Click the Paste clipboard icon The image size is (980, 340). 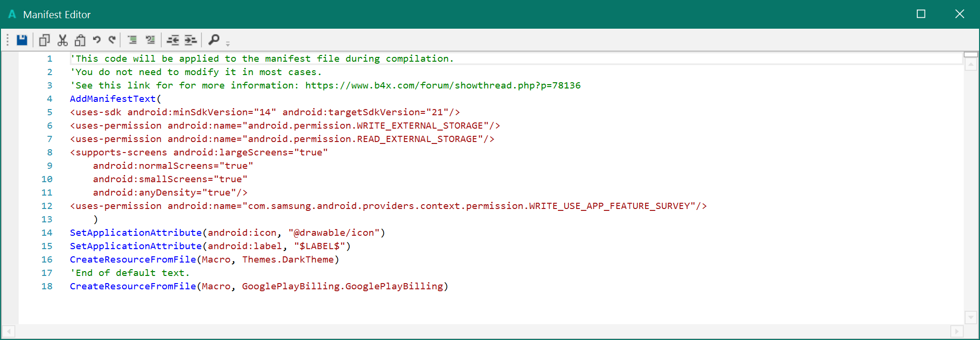coord(80,40)
